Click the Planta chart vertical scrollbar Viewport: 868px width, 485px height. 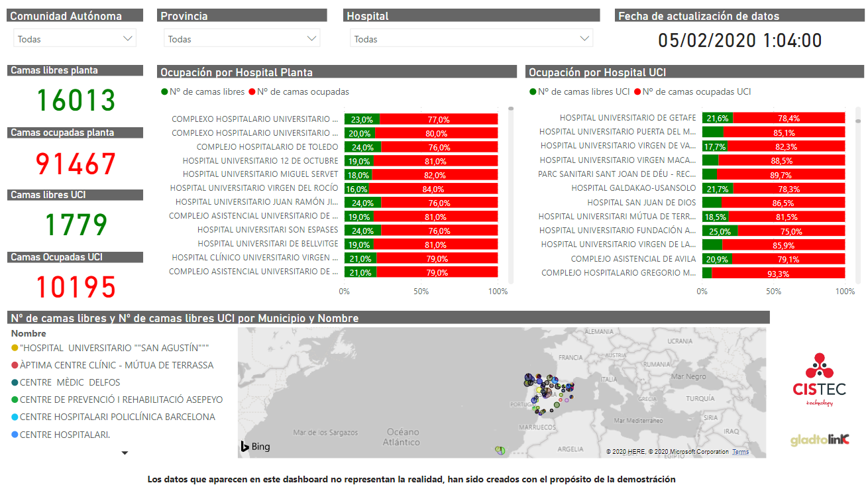[511, 192]
